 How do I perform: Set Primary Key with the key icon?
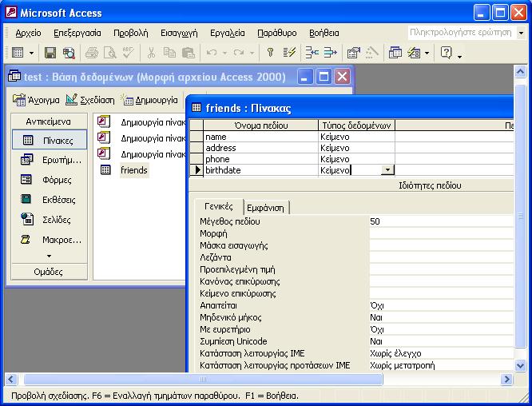coord(270,53)
